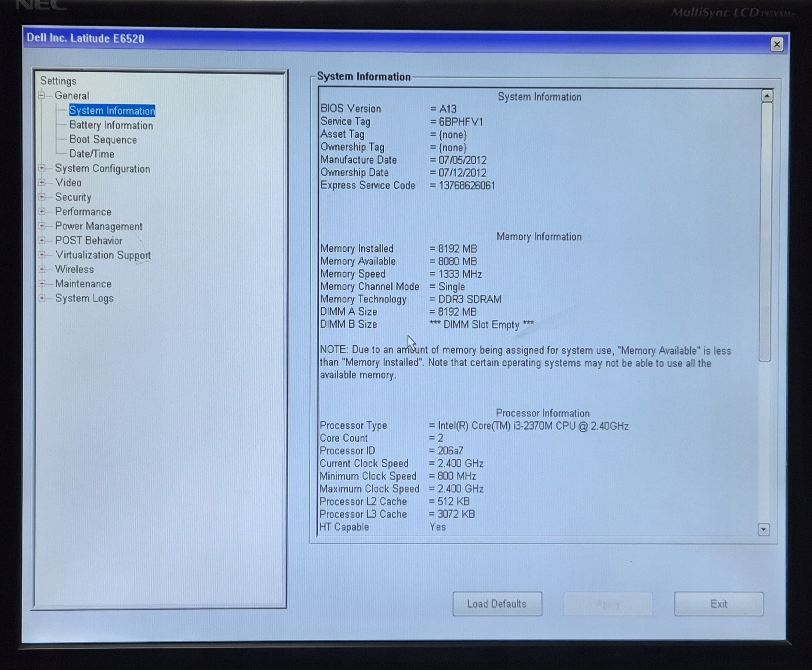Image resolution: width=812 pixels, height=670 pixels.
Task: Expand the Power Management node
Action: click(x=42, y=225)
